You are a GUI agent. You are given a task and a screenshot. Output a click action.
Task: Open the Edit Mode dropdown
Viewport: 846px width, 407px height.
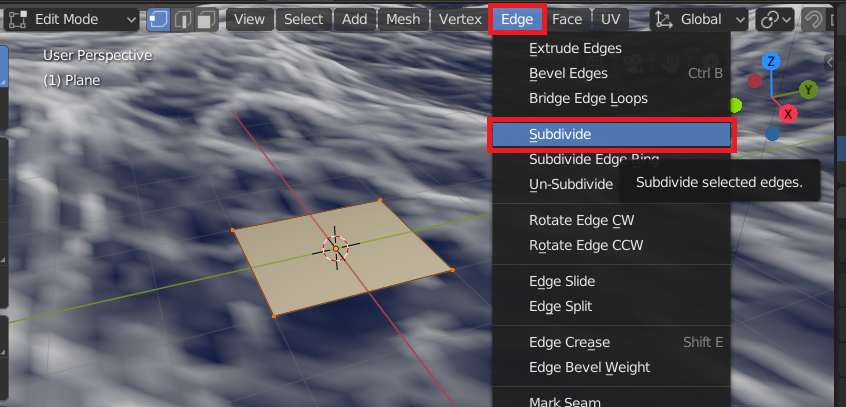[72, 19]
